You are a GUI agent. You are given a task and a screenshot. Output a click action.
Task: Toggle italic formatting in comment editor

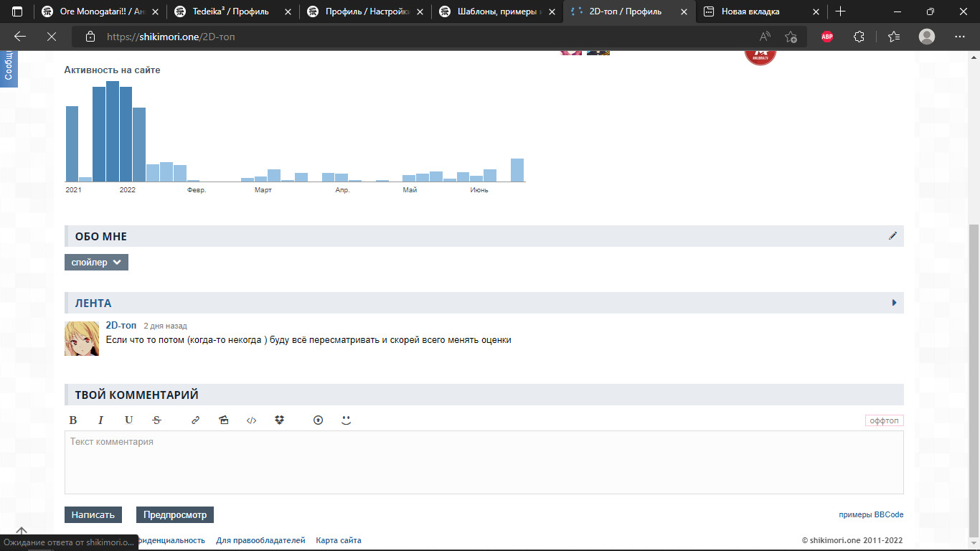pyautogui.click(x=100, y=420)
